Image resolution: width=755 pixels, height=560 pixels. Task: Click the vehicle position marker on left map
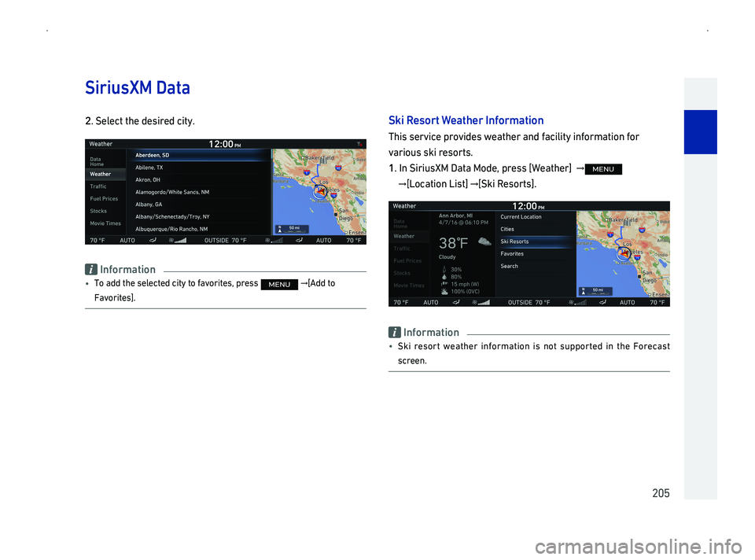click(320, 191)
